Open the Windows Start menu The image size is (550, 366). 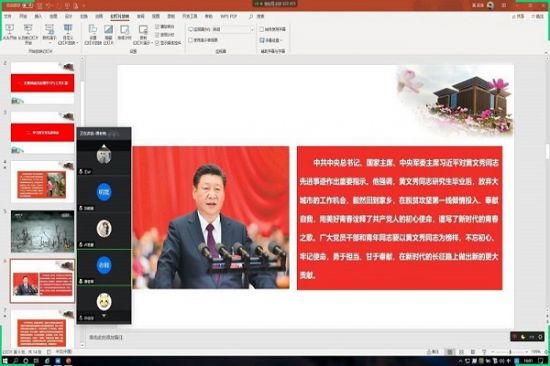(5, 361)
